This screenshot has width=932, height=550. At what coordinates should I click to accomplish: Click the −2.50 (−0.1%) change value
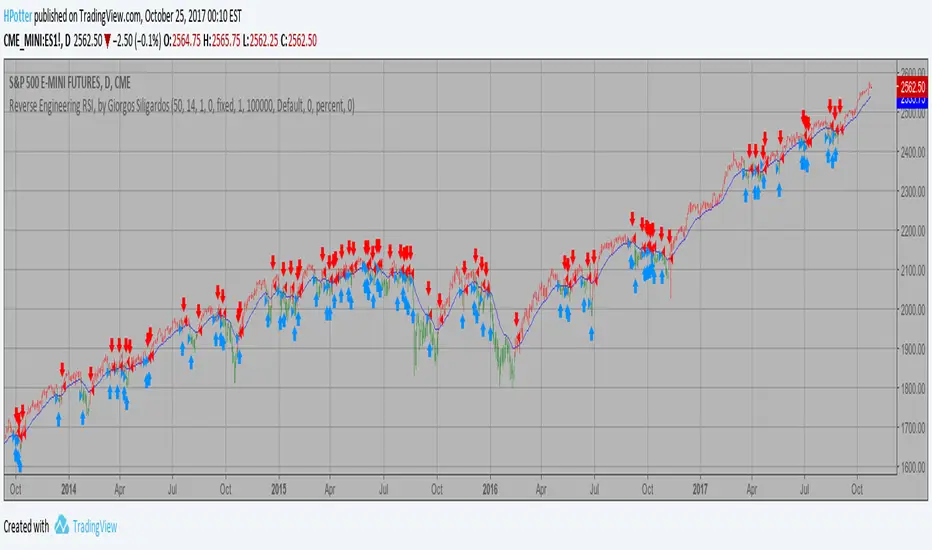point(137,41)
